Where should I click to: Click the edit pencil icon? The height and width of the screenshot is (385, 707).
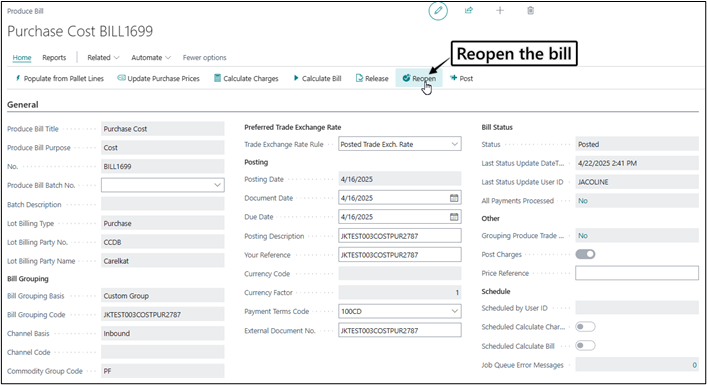[438, 11]
